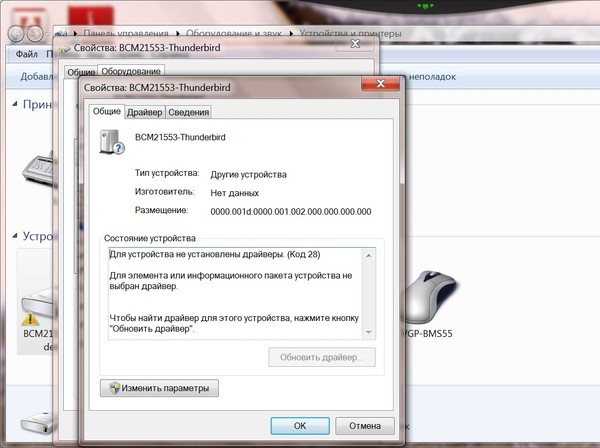Switch to the Драйвер tab
The height and width of the screenshot is (448, 600).
coord(145,112)
